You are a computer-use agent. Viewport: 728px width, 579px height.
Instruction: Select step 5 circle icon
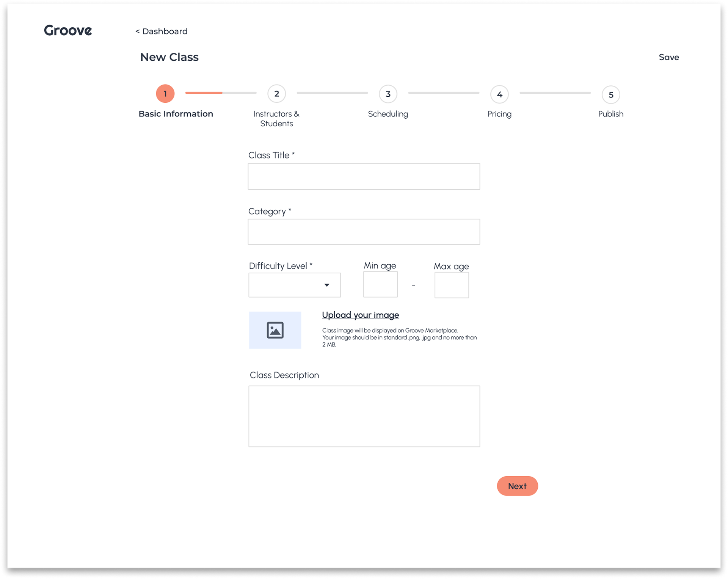611,95
